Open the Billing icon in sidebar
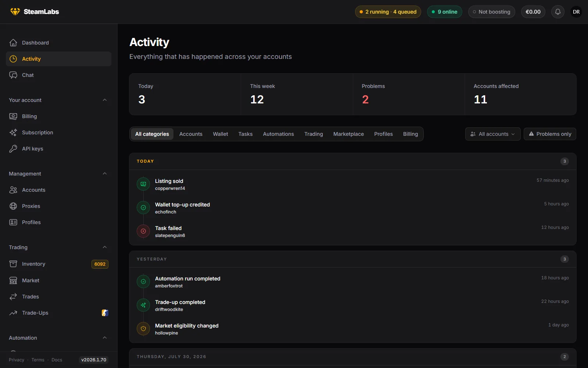Viewport: 588px width, 368px height. pos(13,116)
